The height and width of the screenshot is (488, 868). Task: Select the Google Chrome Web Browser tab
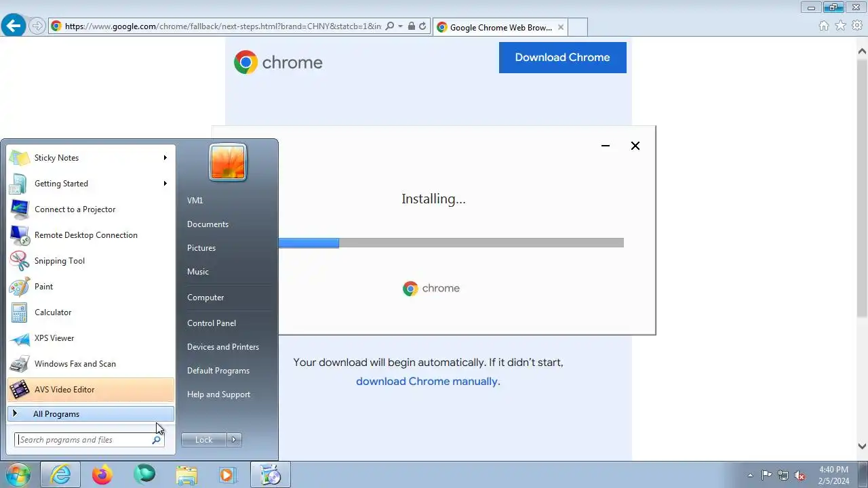pos(500,27)
